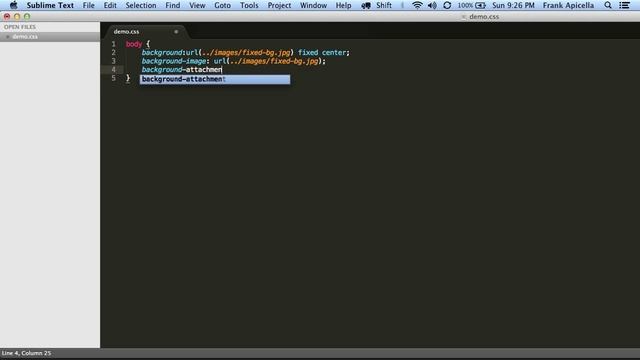The height and width of the screenshot is (360, 640).
Task: Click the Sun 9:26 PM clock
Action: coord(513,5)
